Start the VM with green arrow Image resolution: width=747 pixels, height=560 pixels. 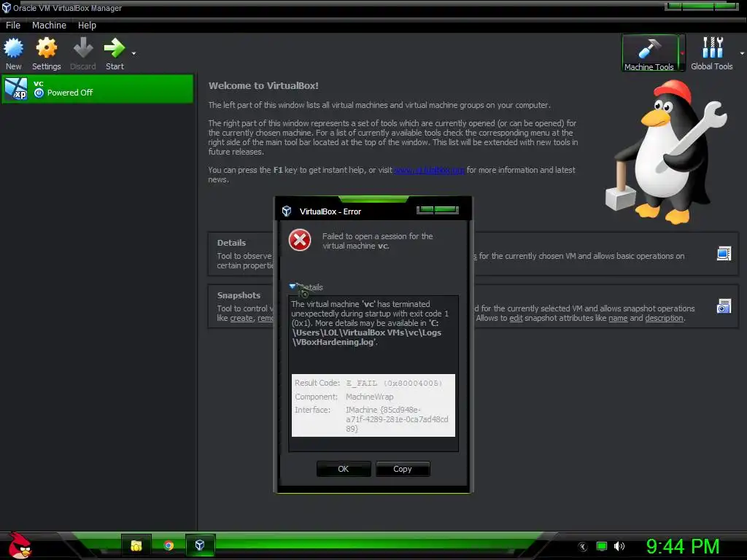click(115, 49)
